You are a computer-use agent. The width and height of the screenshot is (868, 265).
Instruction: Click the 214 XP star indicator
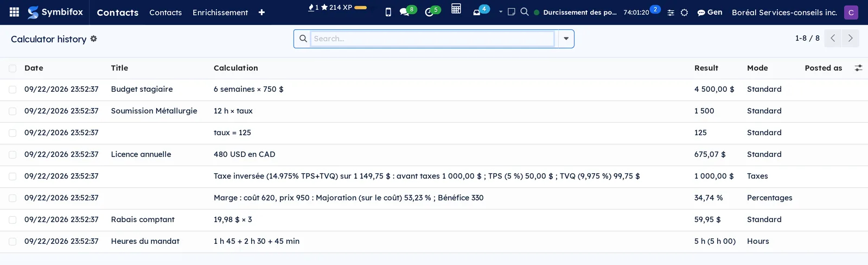(336, 8)
